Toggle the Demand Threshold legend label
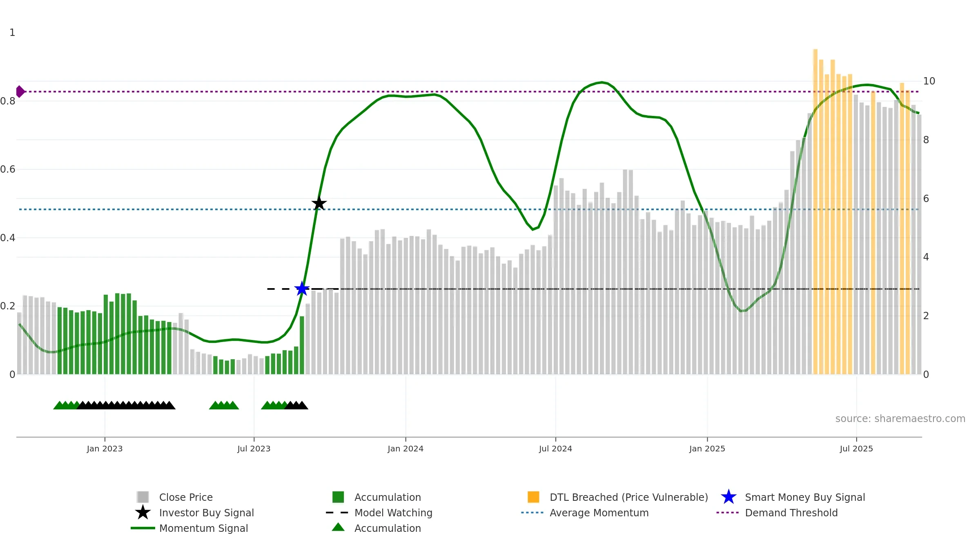 (791, 513)
